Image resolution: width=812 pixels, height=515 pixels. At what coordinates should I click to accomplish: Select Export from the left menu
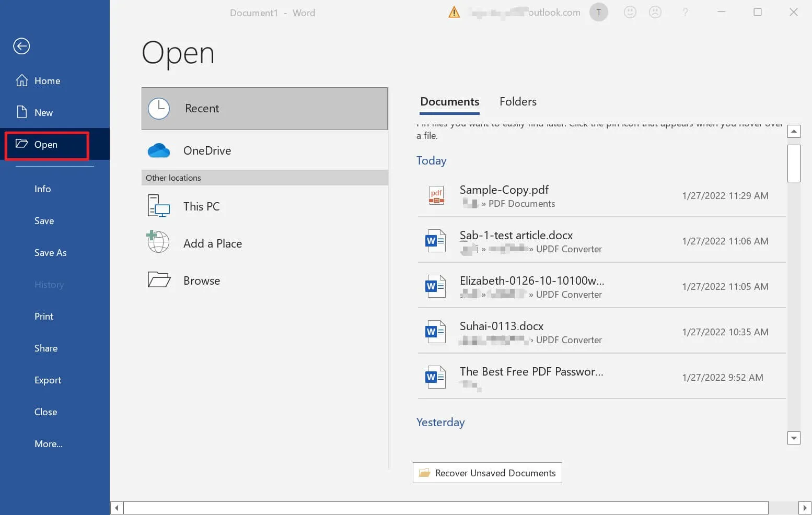click(48, 380)
